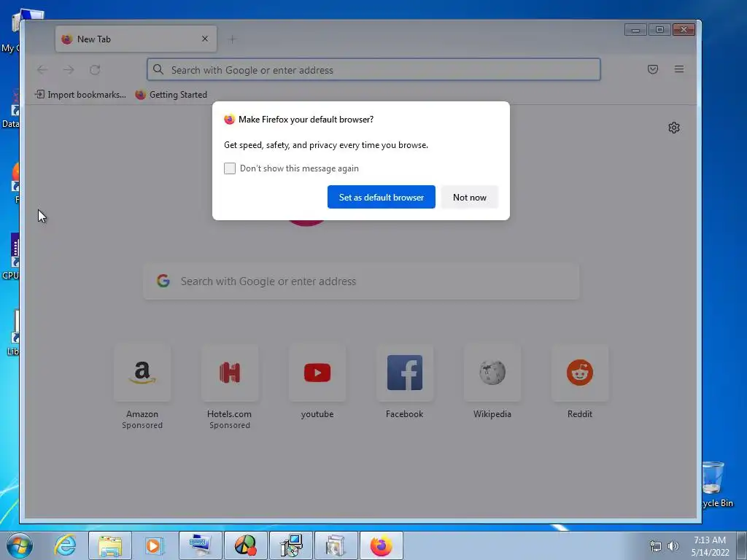Click the Back navigation arrow

point(42,70)
